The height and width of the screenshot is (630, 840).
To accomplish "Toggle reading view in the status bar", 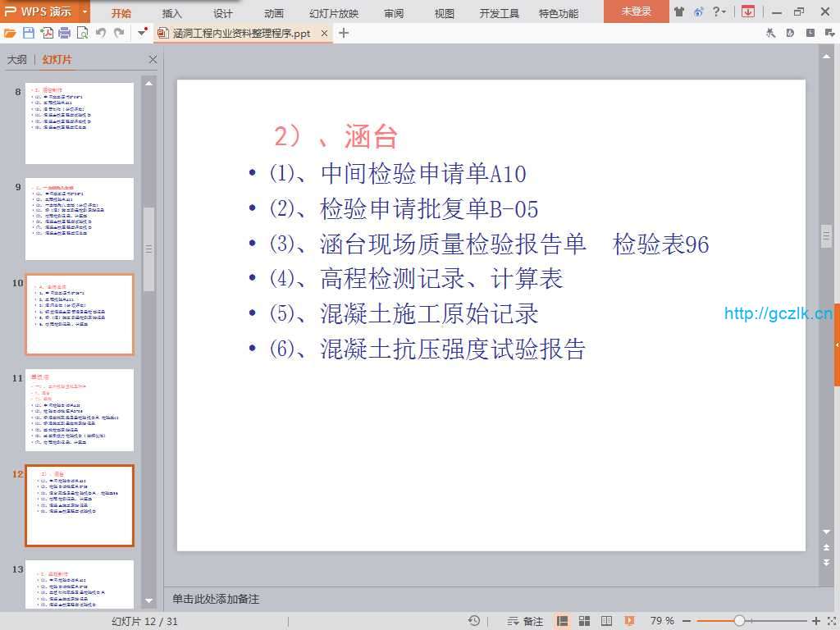I will tap(607, 621).
